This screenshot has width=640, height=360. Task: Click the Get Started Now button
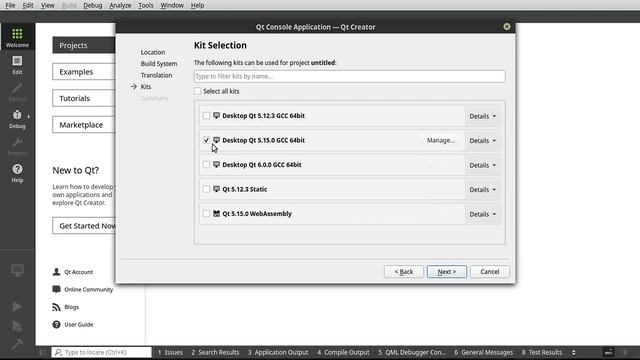(84, 226)
